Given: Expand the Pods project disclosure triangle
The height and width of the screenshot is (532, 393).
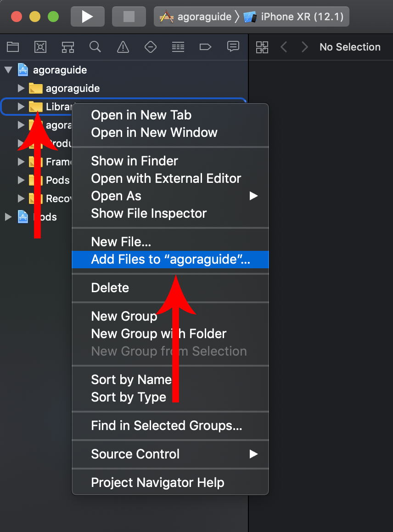Looking at the screenshot, I should click(8, 217).
